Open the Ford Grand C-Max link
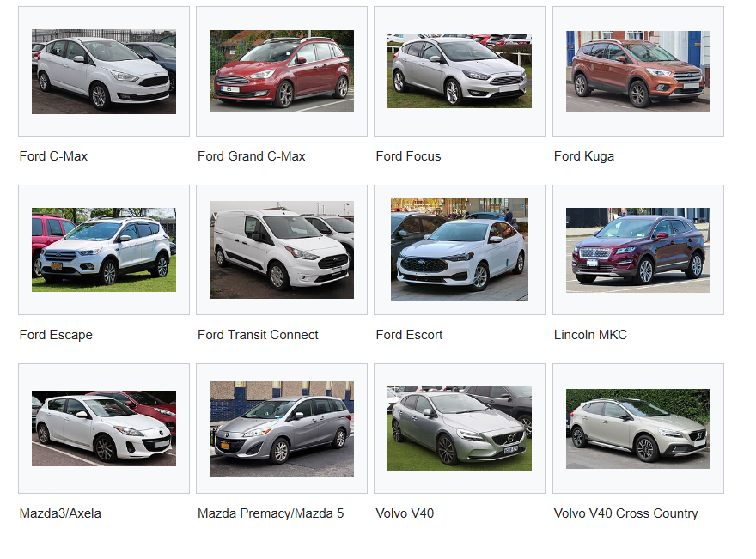The height and width of the screenshot is (559, 756). (x=251, y=156)
